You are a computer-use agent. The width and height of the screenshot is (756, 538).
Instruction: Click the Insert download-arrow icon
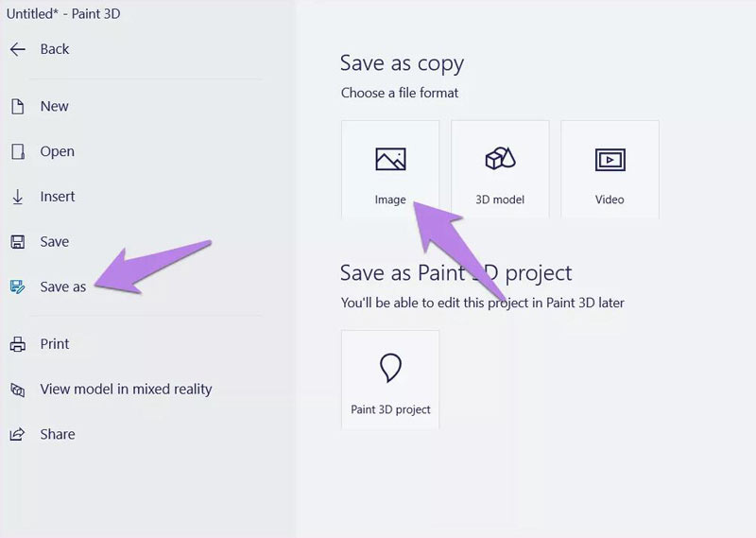pos(18,197)
